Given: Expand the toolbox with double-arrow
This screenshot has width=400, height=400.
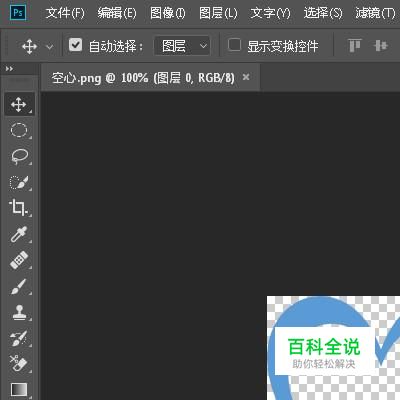Looking at the screenshot, I should [9, 69].
